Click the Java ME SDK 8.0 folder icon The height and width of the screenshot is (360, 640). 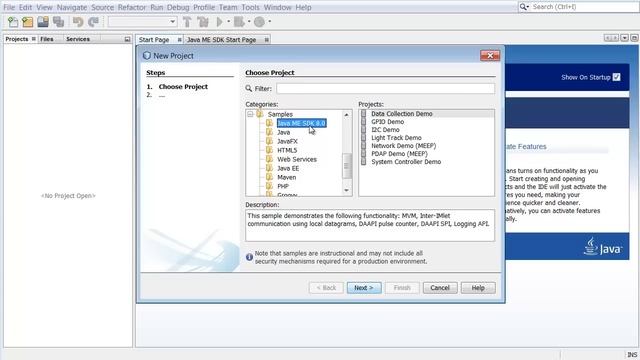coord(269,123)
